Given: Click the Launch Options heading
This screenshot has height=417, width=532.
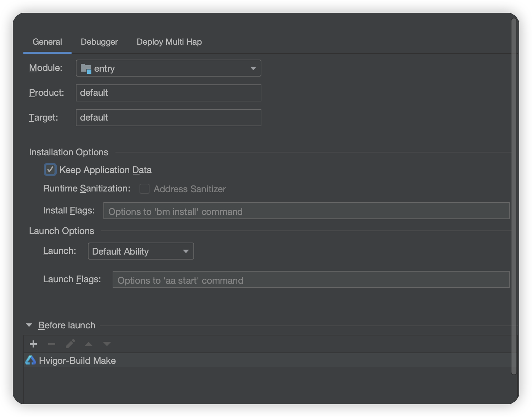Looking at the screenshot, I should point(62,231).
